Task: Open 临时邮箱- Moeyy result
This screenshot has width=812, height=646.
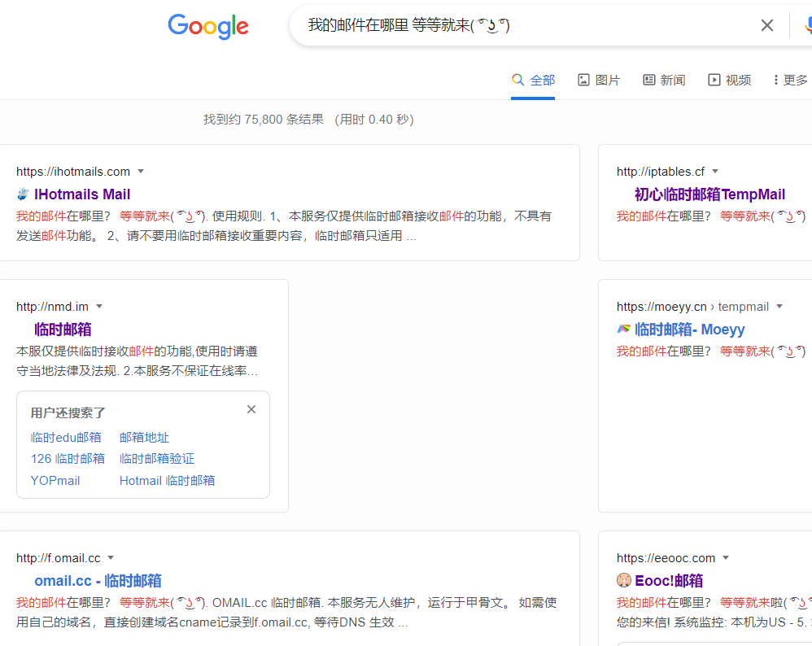Action: tap(689, 330)
